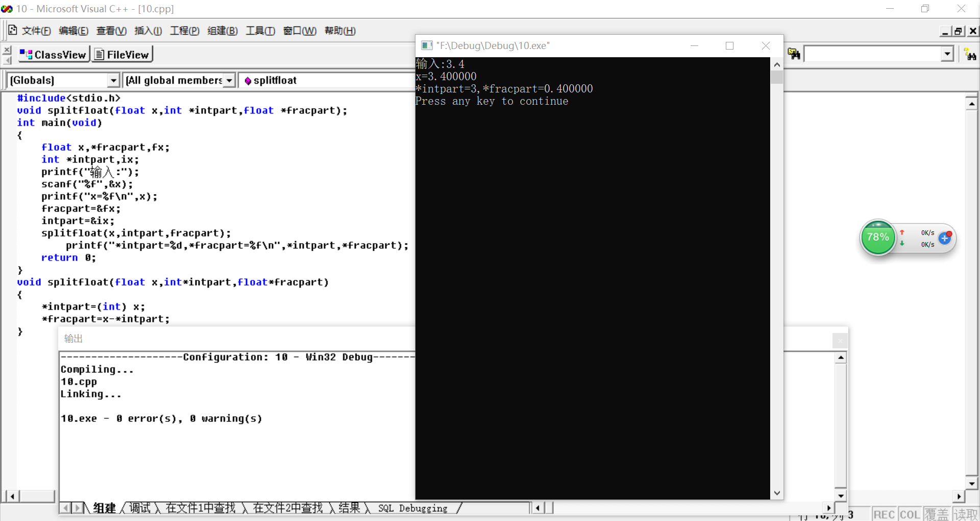Select the 组建 output tab
Screen dimensions: 980x521
(x=105, y=508)
